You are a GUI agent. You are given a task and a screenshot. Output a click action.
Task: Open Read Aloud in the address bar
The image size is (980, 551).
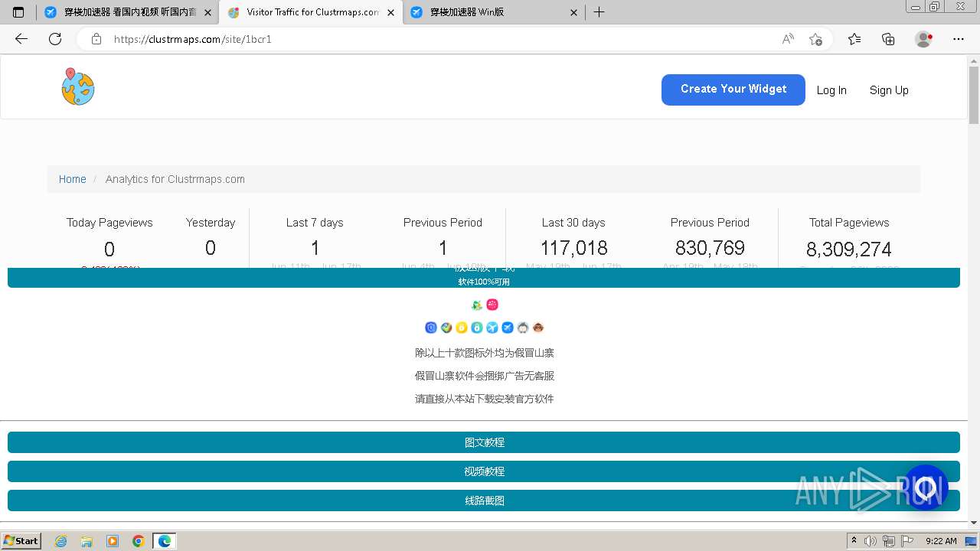[788, 39]
